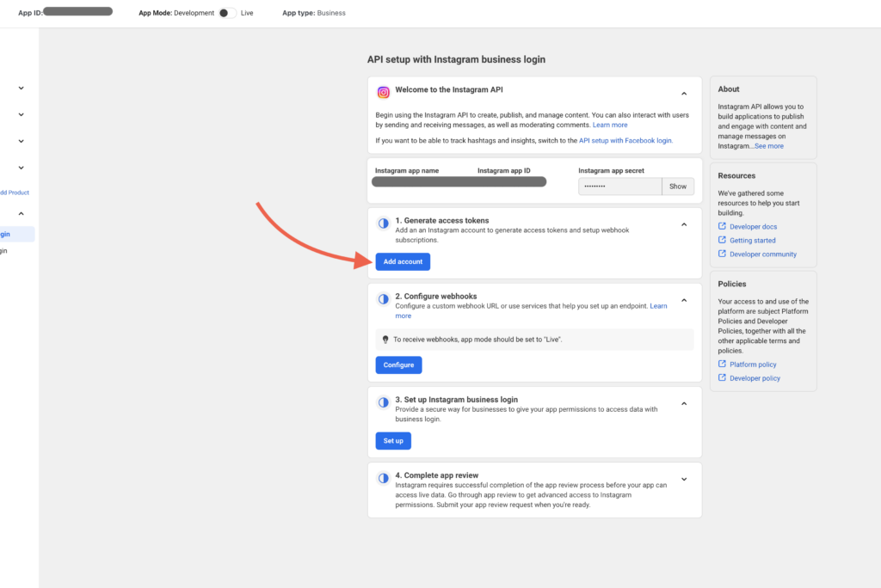881x588 pixels.
Task: Collapse the Welcome to the Instagram API section
Action: point(684,93)
